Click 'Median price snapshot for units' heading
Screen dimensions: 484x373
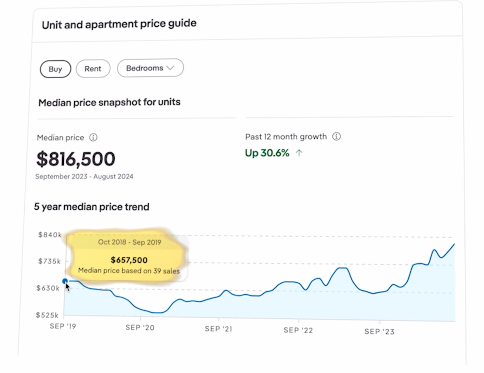109,102
